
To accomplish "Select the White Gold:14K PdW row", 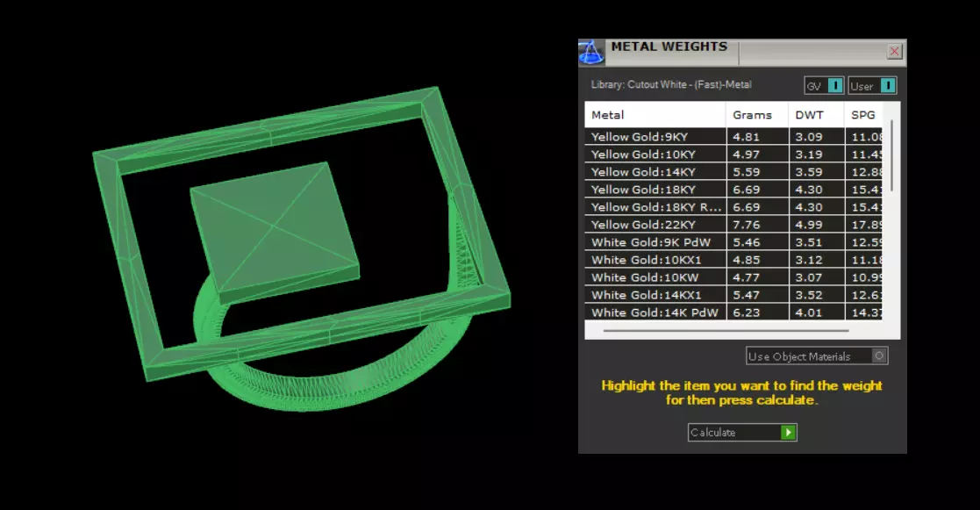I will coord(733,312).
